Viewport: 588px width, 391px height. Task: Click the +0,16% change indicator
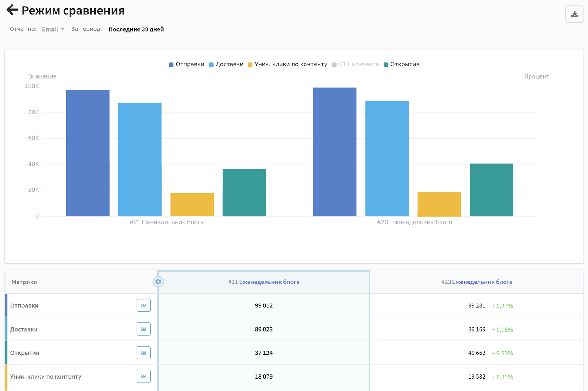click(x=502, y=330)
